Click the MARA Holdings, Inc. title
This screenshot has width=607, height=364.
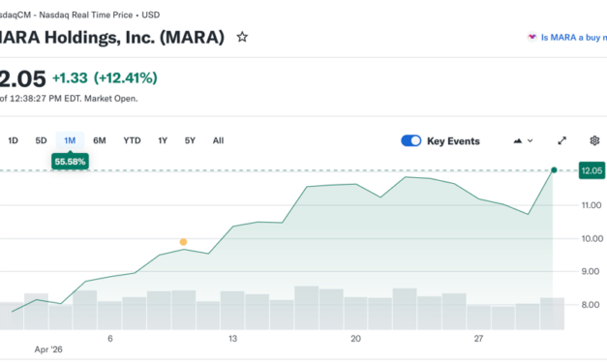coord(112,37)
